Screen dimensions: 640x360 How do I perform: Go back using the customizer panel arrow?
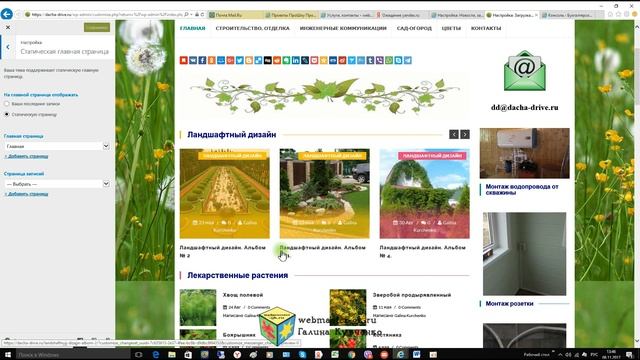(8, 47)
